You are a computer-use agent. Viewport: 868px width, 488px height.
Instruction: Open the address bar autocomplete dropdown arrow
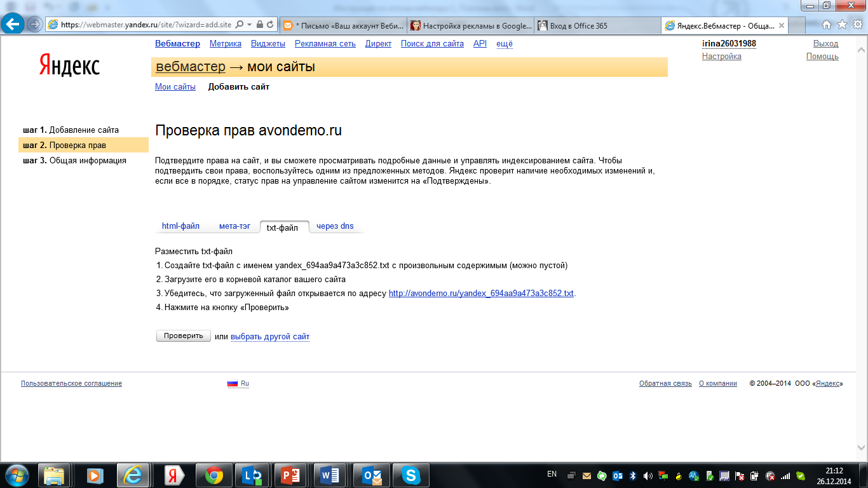click(250, 25)
